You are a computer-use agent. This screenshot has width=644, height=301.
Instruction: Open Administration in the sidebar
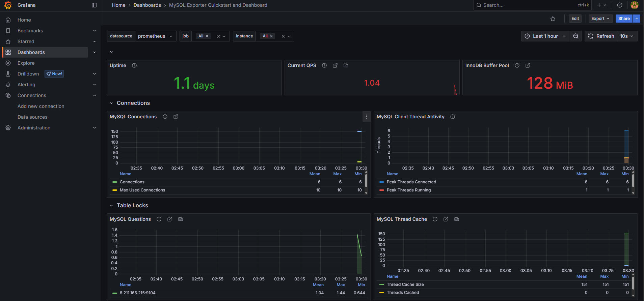[x=34, y=128]
